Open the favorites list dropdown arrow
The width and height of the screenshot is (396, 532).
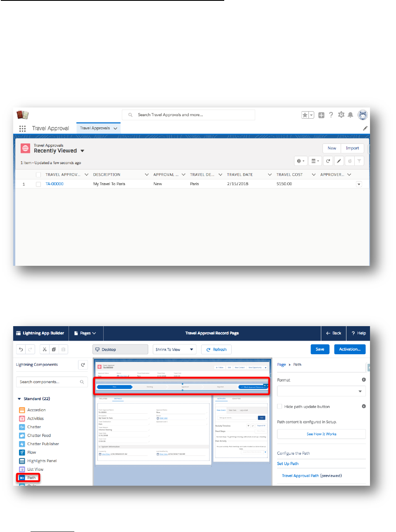(x=311, y=115)
